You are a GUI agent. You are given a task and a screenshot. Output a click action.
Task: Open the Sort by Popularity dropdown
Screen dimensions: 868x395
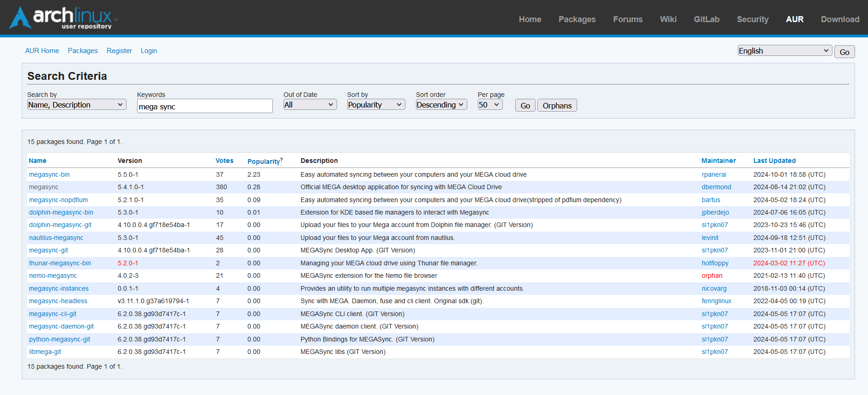(375, 105)
